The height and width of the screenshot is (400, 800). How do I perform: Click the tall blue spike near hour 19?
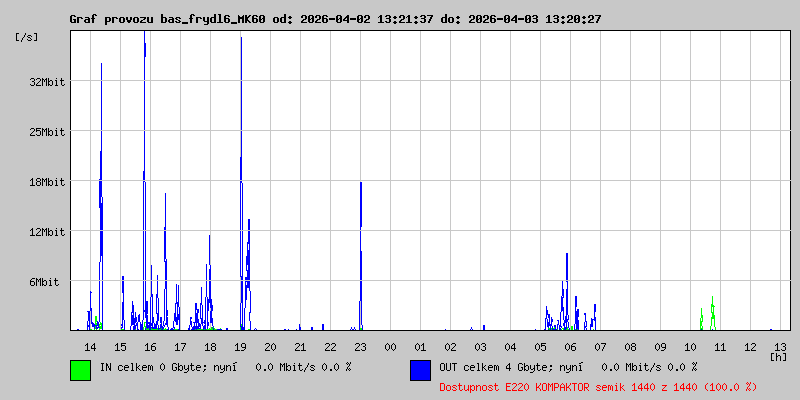click(x=241, y=184)
